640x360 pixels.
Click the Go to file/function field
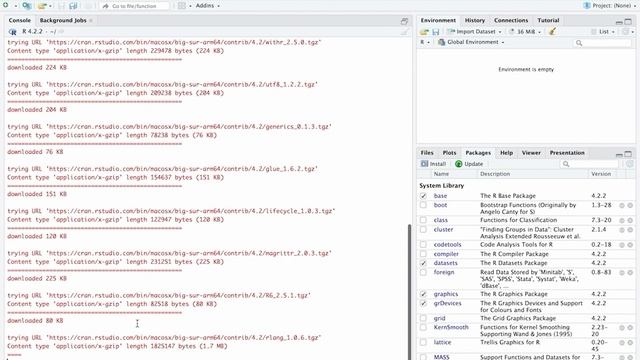coord(135,6)
